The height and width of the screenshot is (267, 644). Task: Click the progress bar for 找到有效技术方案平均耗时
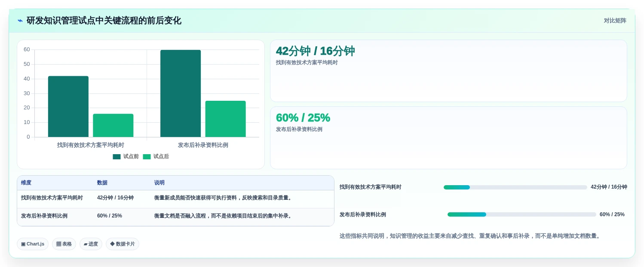coord(515,187)
